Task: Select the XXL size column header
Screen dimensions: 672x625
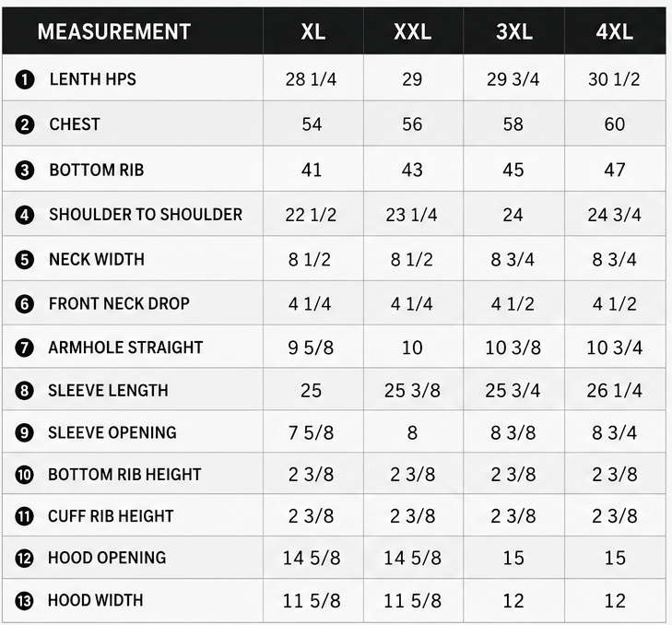Action: (x=412, y=31)
